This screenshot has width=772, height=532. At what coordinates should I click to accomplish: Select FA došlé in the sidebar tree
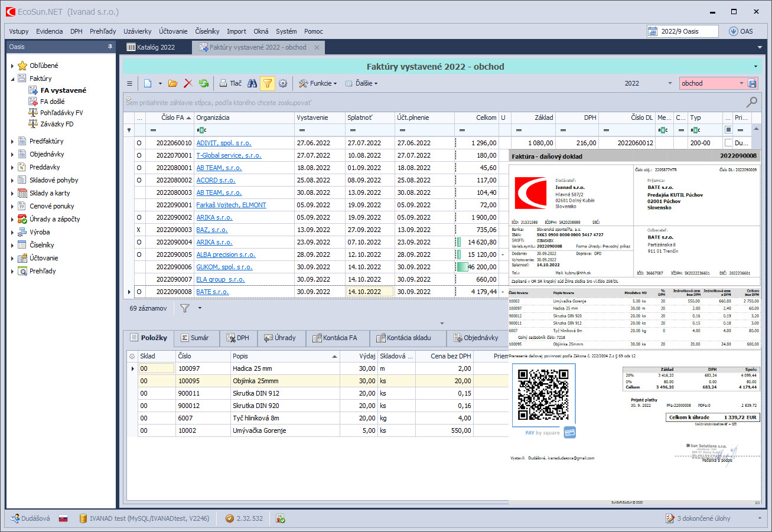(x=53, y=102)
